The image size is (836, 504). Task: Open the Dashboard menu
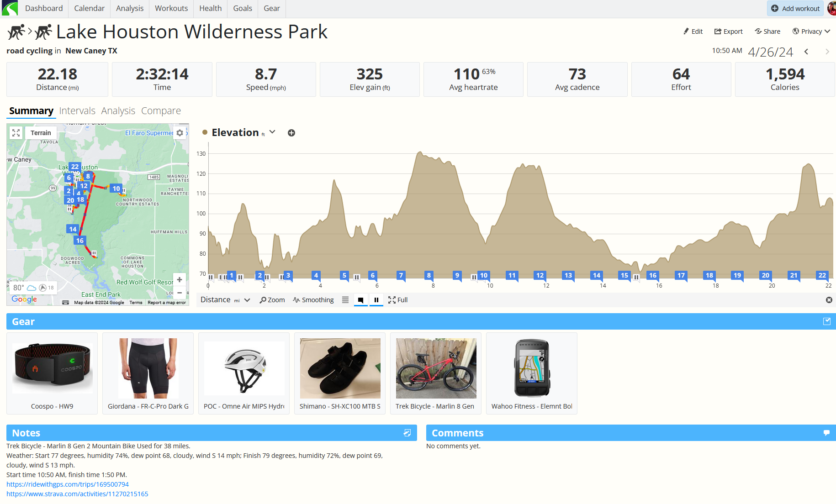[44, 8]
